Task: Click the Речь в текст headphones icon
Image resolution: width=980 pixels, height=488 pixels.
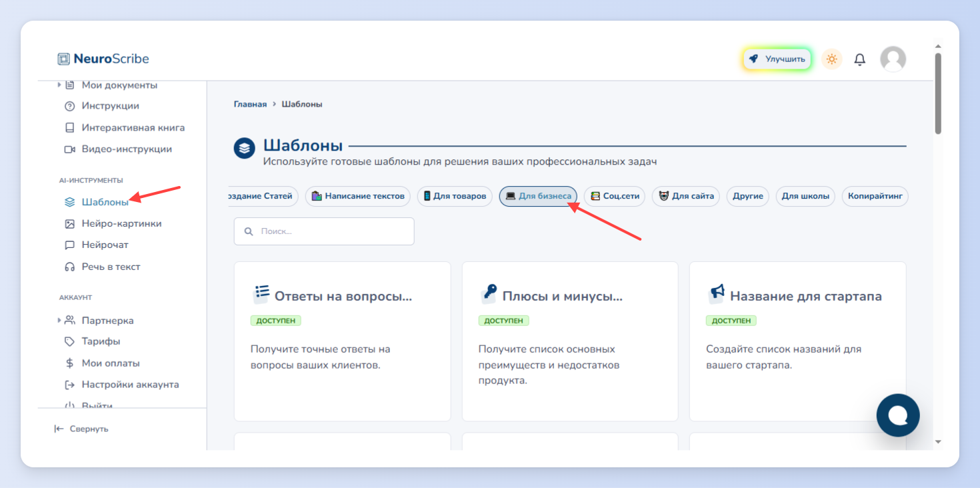Action: pos(69,267)
